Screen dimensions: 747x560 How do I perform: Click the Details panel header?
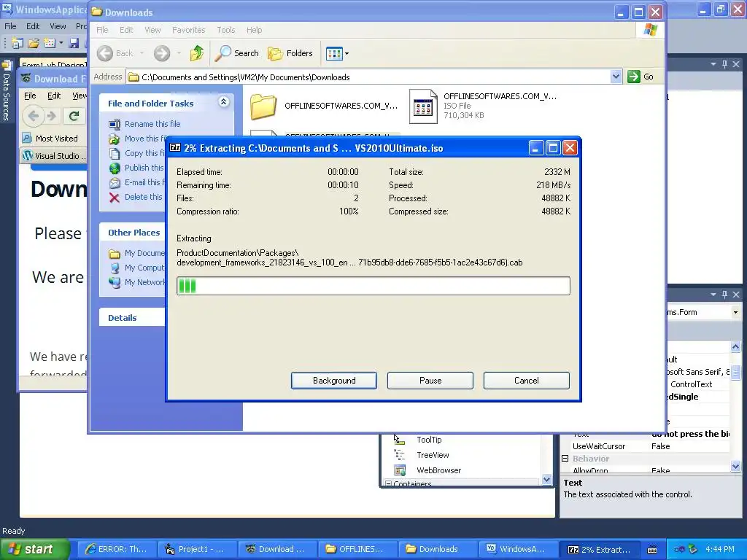132,318
